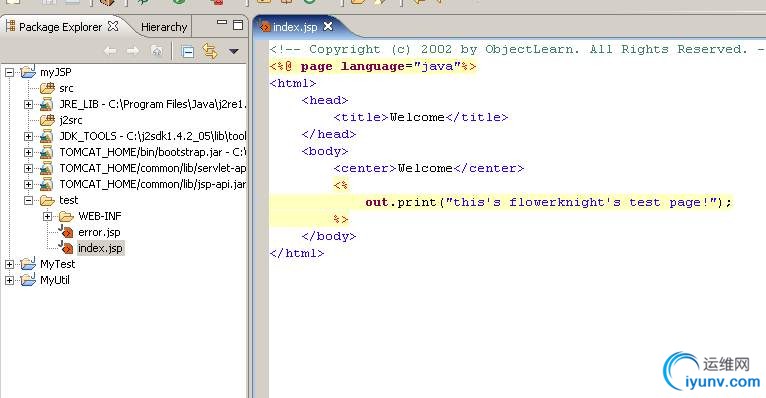Click the closing </body> tag line

(x=329, y=236)
